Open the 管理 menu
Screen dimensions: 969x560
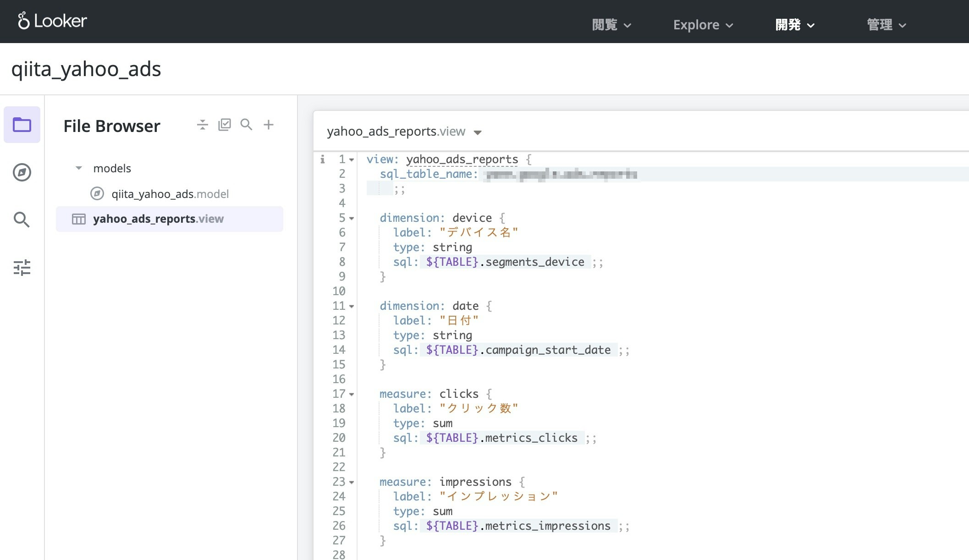886,25
